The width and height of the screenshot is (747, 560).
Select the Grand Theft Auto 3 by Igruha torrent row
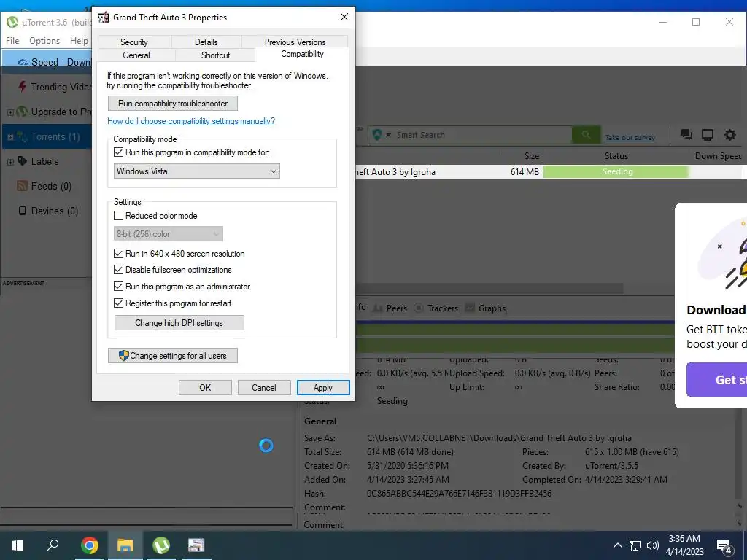pyautogui.click(x=551, y=172)
